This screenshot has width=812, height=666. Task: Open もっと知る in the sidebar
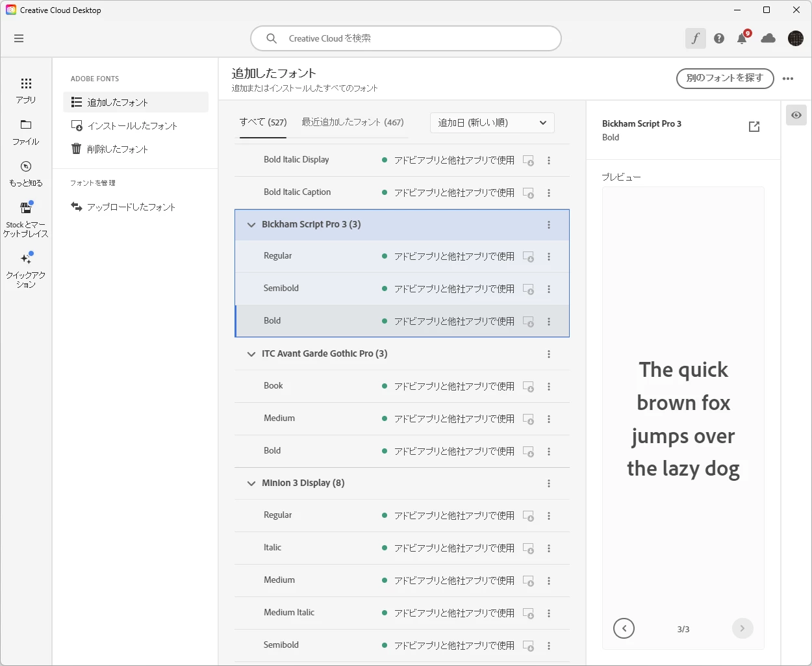click(26, 173)
